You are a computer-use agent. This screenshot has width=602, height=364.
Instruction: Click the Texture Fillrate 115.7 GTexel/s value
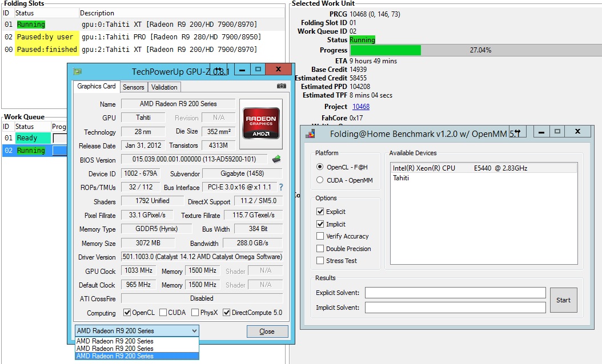254,215
